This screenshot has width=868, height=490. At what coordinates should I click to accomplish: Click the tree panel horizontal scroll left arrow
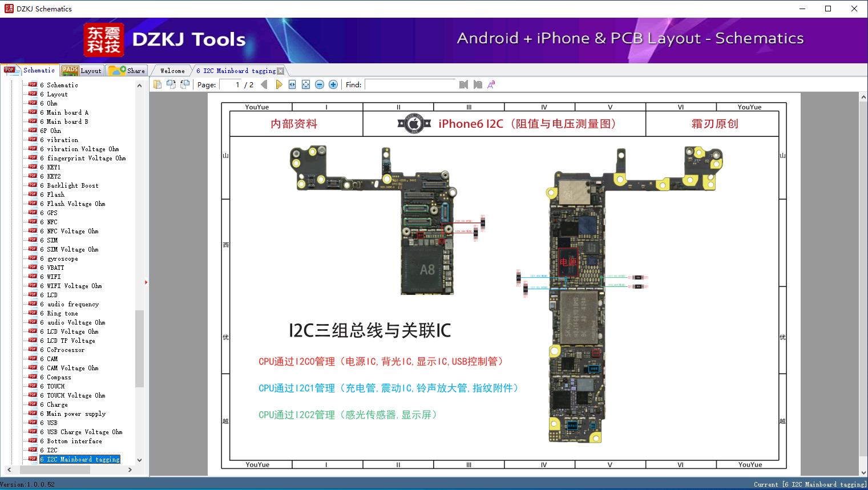coord(8,469)
